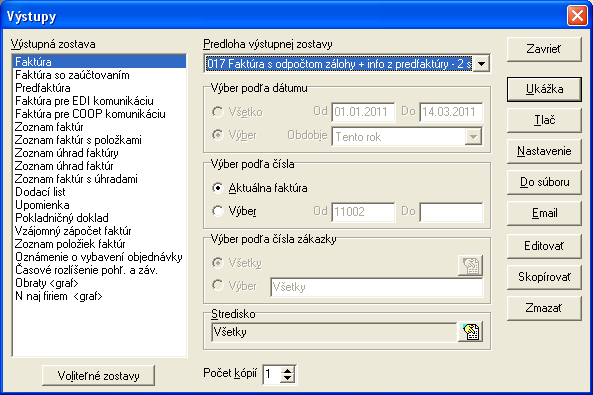Select N naj firiem <graf> item

pos(100,296)
